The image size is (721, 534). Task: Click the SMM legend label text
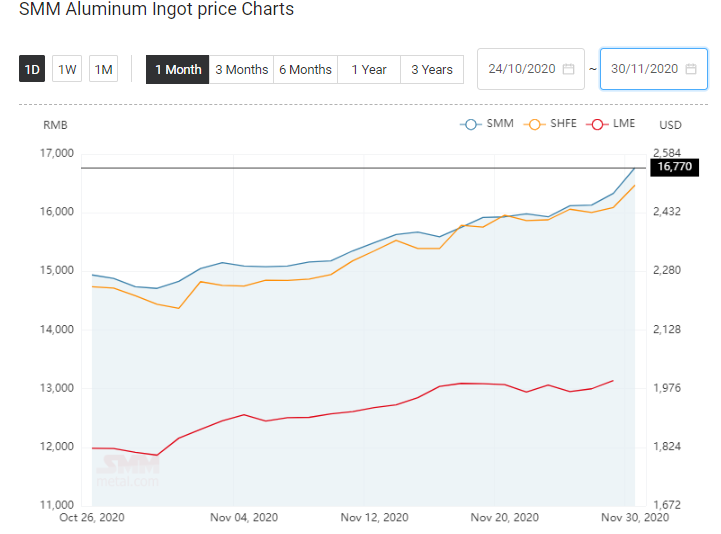pos(500,123)
